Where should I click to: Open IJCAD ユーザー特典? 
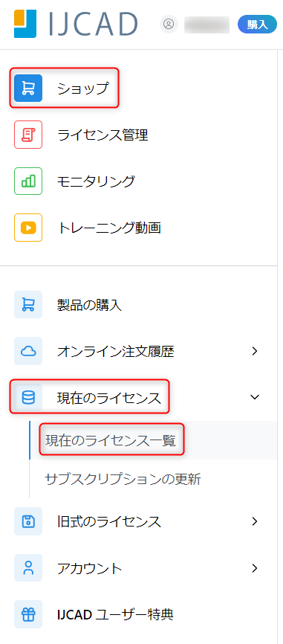pos(115,615)
